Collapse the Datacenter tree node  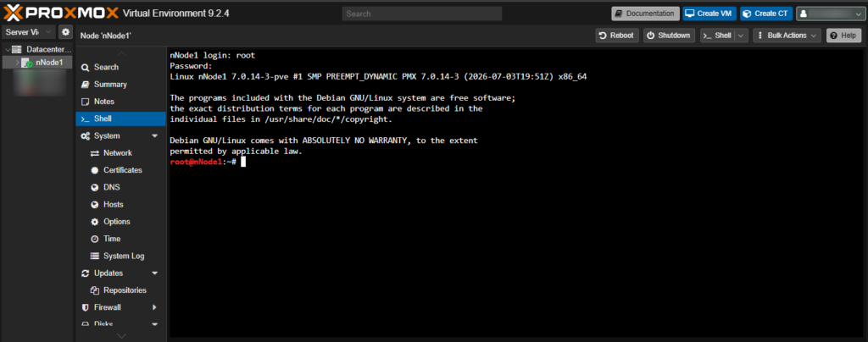[x=7, y=49]
